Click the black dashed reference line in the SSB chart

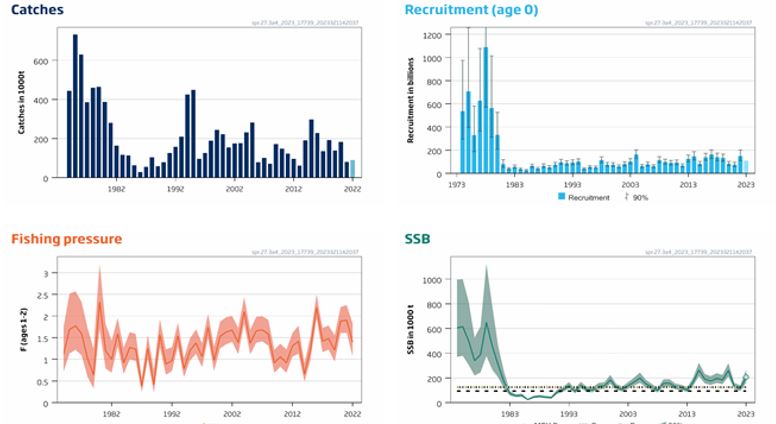pyautogui.click(x=601, y=391)
